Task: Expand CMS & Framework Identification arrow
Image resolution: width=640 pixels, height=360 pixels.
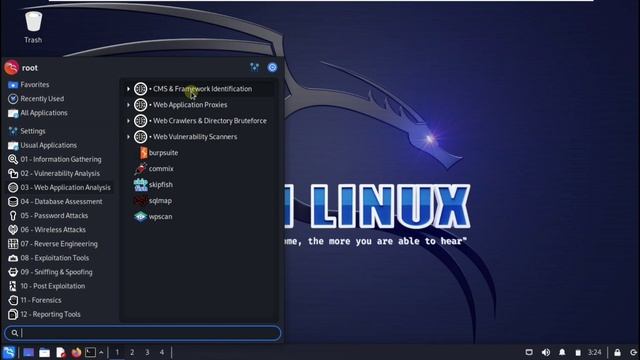Action: pos(128,89)
